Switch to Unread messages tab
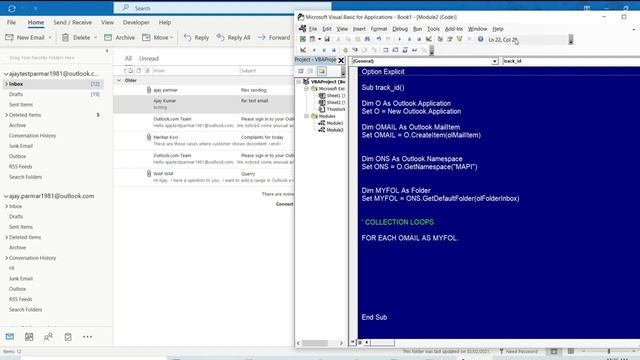 tap(149, 58)
